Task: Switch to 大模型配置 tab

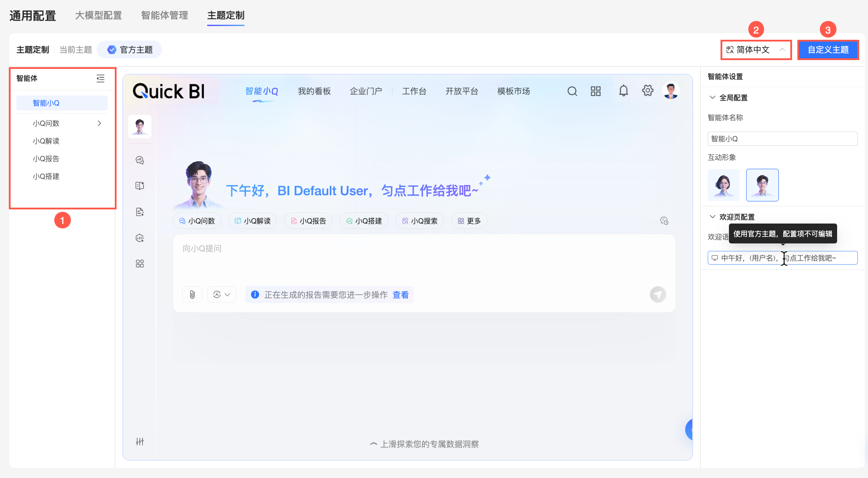Action: tap(98, 15)
